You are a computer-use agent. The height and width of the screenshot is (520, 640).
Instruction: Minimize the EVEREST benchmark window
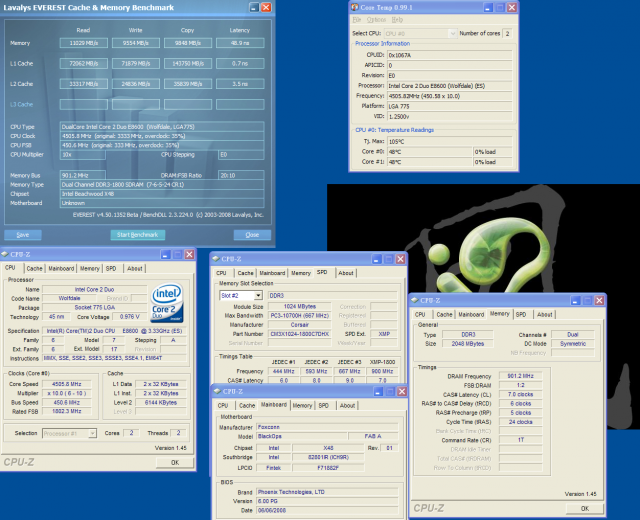click(x=254, y=7)
